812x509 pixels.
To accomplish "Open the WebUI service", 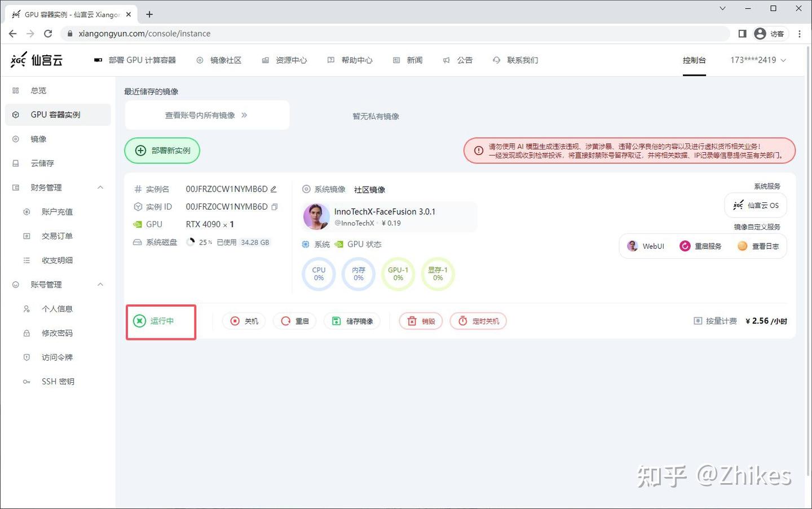I will [646, 246].
